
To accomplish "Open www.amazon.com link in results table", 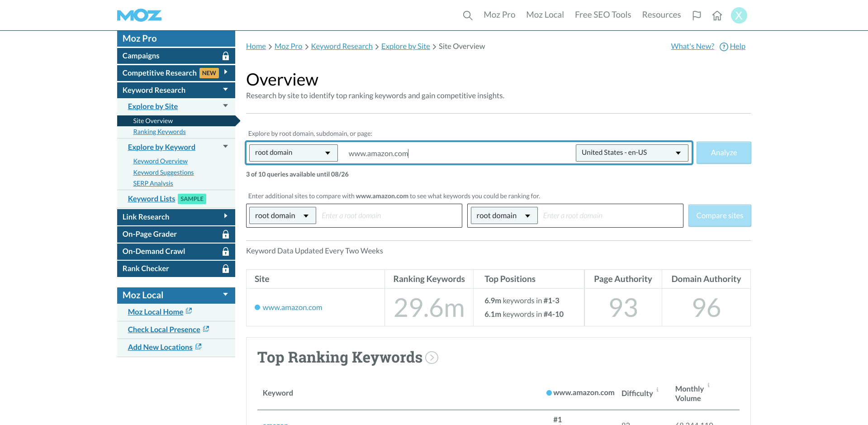I will pyautogui.click(x=292, y=307).
